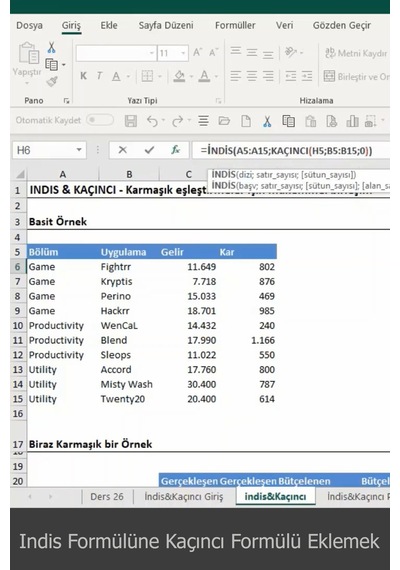The height and width of the screenshot is (570, 400).
Task: Click the Redo arrow icon
Action: (x=177, y=121)
